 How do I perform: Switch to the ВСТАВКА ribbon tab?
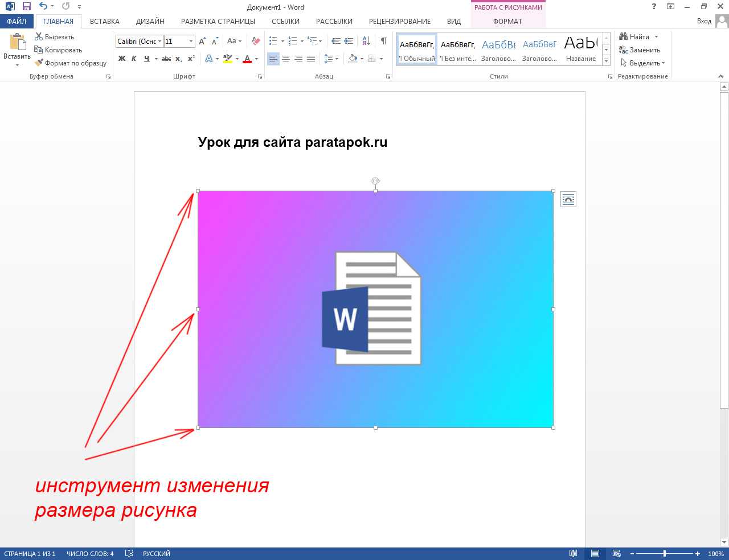point(104,21)
